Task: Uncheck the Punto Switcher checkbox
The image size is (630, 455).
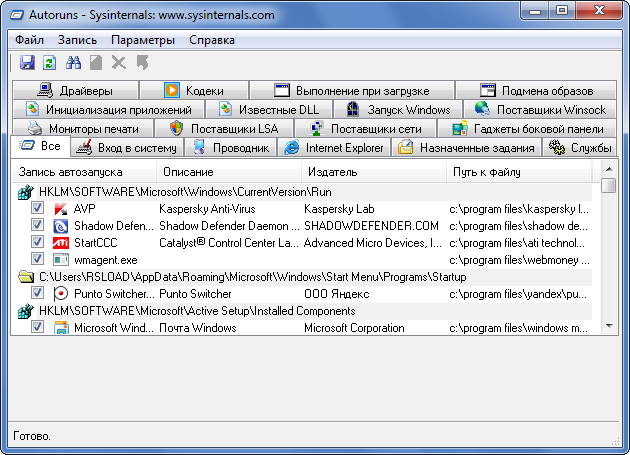Action: (x=37, y=293)
